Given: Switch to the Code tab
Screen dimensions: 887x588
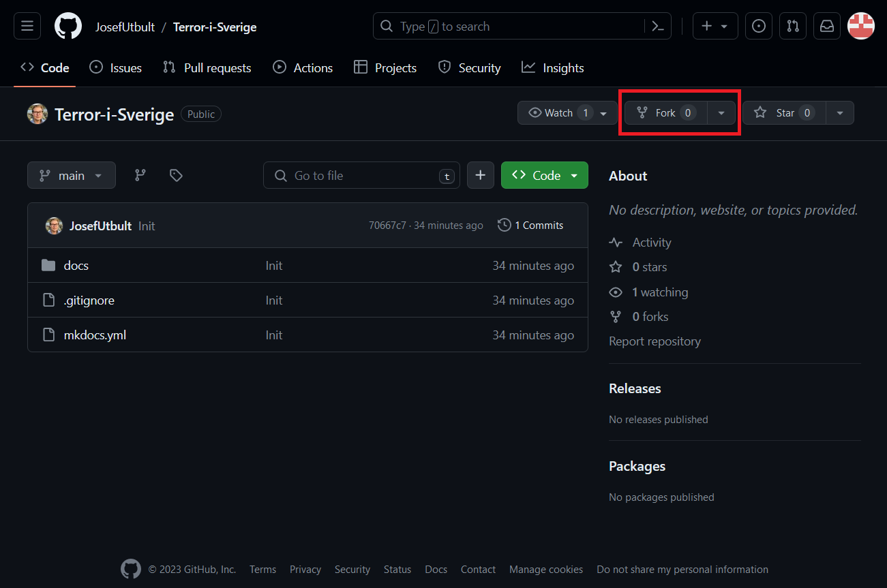Looking at the screenshot, I should coord(45,67).
